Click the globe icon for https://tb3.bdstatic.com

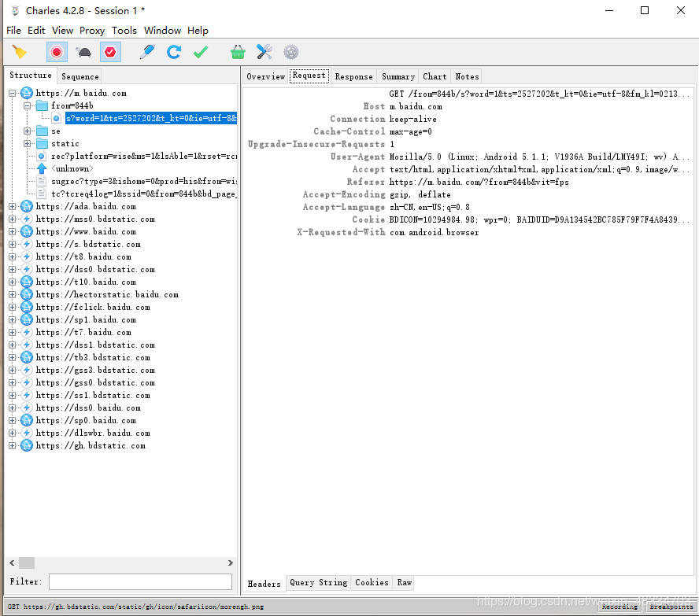pyautogui.click(x=27, y=357)
